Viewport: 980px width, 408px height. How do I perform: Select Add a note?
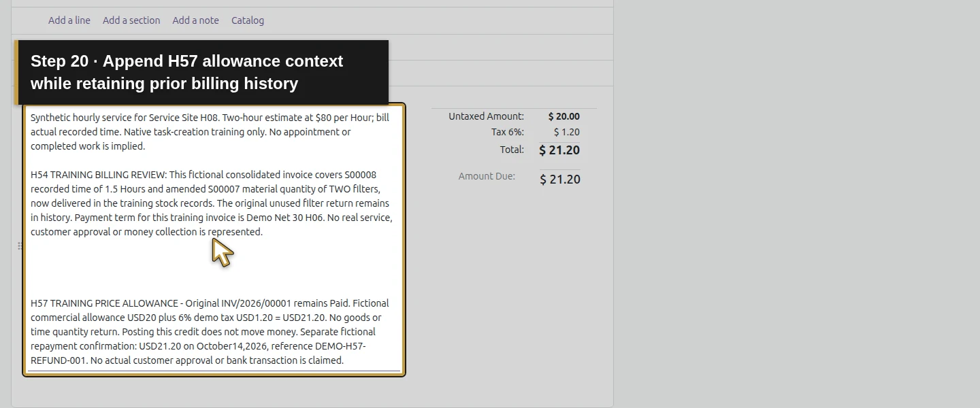pyautogui.click(x=195, y=20)
